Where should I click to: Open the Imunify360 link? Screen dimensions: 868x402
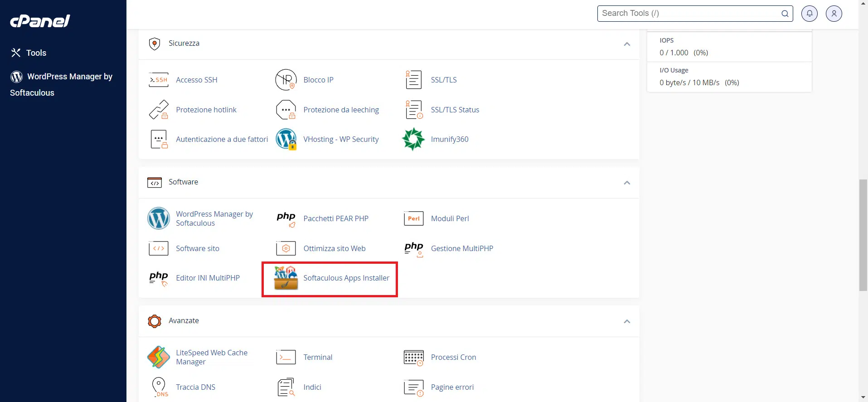450,139
